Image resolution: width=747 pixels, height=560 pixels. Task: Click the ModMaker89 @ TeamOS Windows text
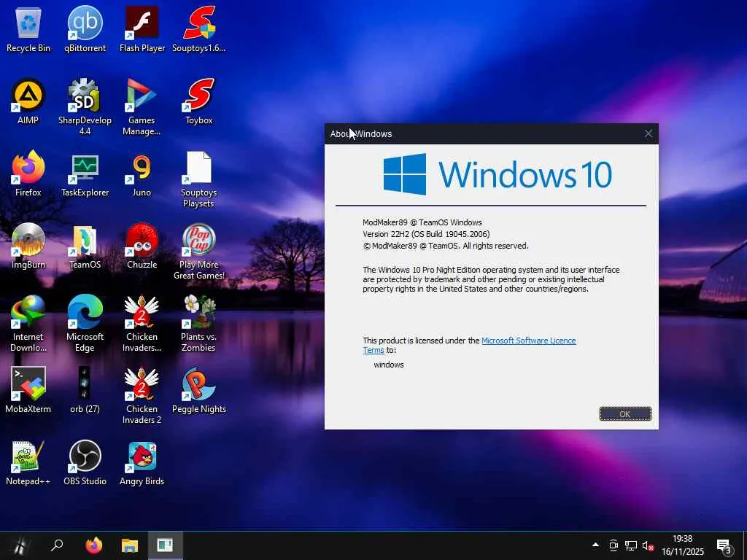click(422, 222)
